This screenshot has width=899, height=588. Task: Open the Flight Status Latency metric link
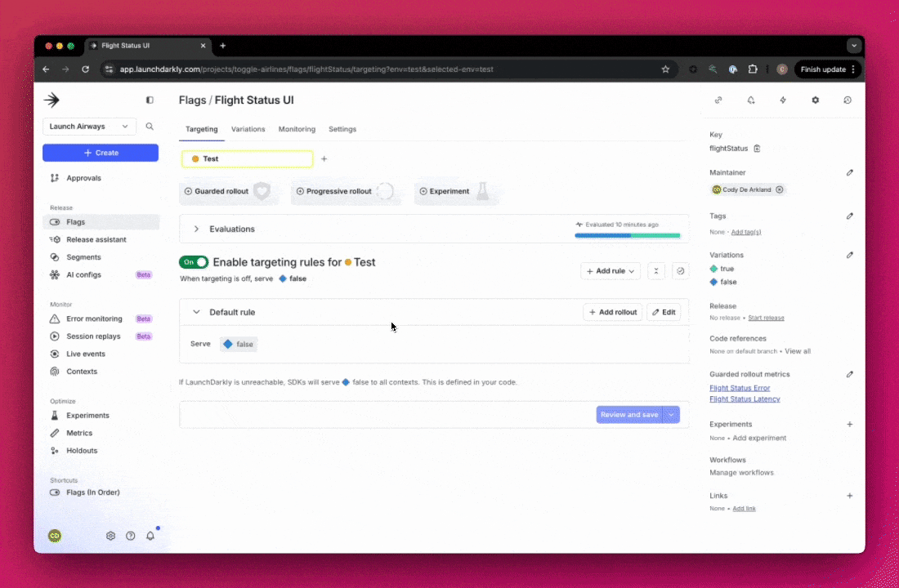[x=745, y=399]
